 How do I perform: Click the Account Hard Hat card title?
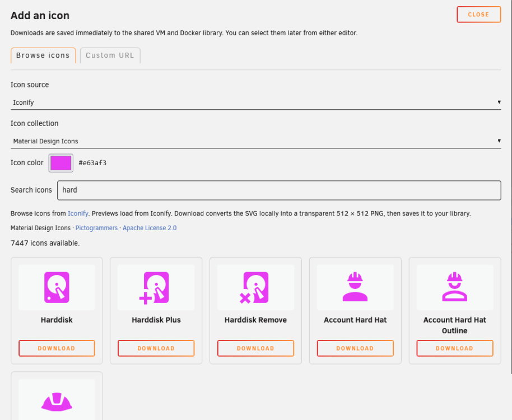(355, 320)
